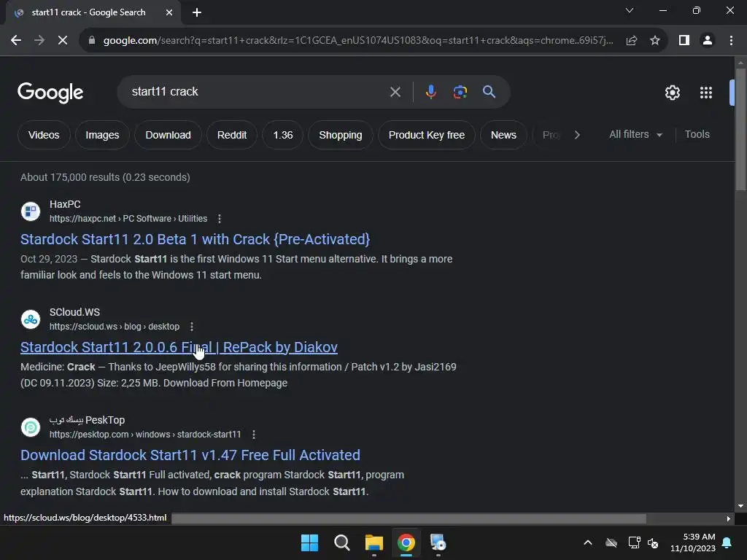The height and width of the screenshot is (560, 747).
Task: Show more filter chips with the arrow
Action: click(577, 135)
